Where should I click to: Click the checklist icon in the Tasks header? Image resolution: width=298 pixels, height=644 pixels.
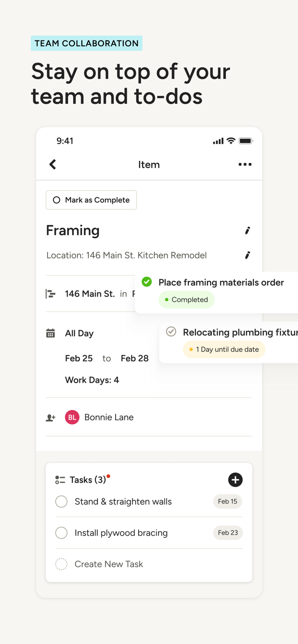click(x=60, y=480)
